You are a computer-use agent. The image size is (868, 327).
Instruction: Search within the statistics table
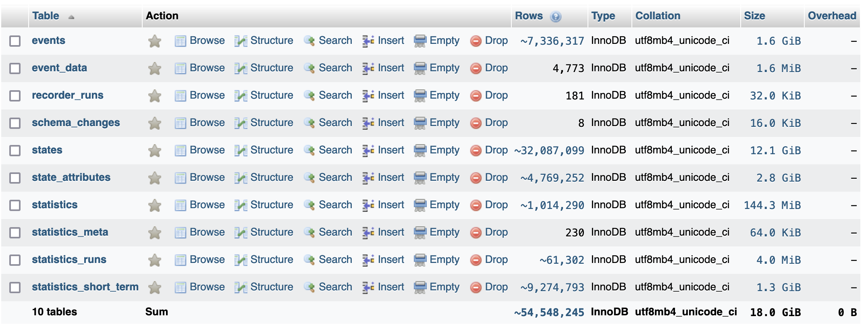(x=335, y=205)
